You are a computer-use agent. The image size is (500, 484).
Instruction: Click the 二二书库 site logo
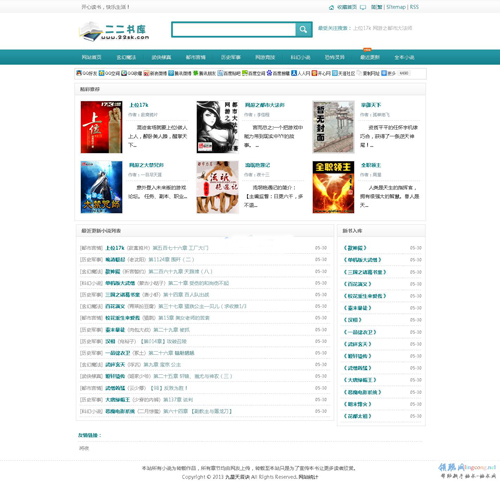click(x=114, y=31)
